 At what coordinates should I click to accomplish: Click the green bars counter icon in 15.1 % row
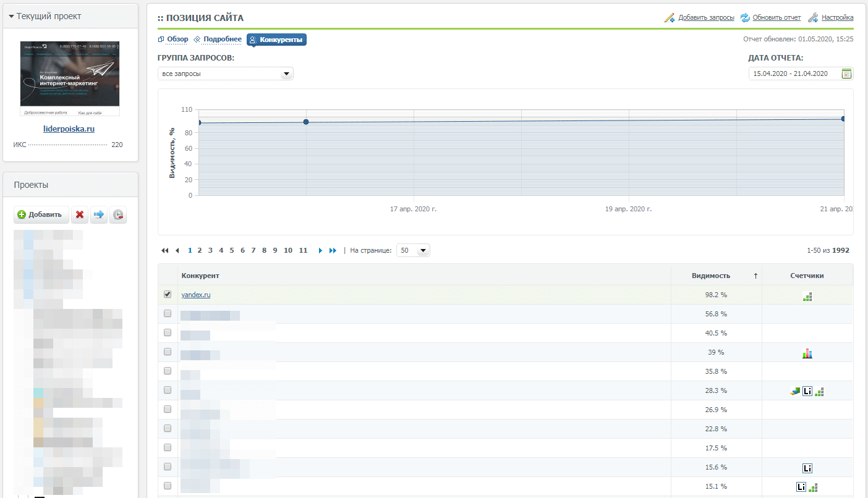point(814,487)
